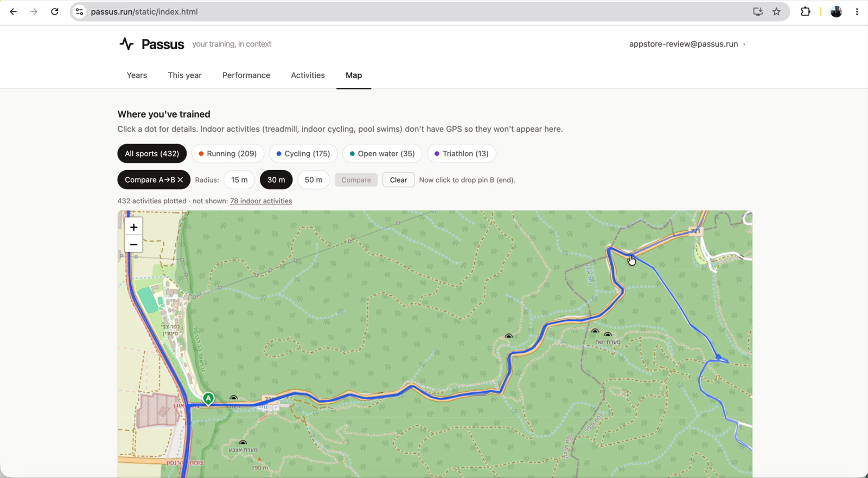Open the 78 indoor activities link
Screen dimensions: 868x478
click(x=261, y=201)
